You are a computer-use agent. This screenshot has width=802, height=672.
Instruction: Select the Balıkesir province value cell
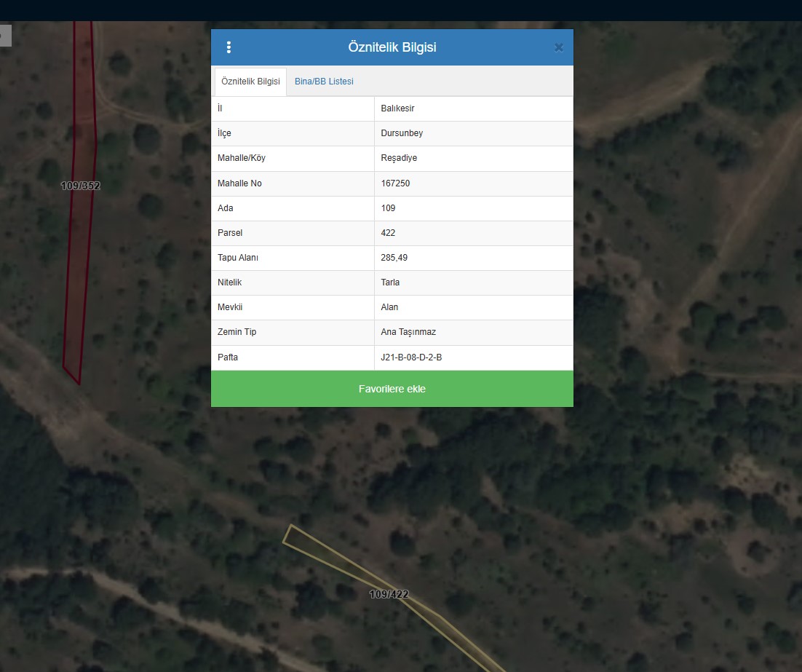point(397,108)
